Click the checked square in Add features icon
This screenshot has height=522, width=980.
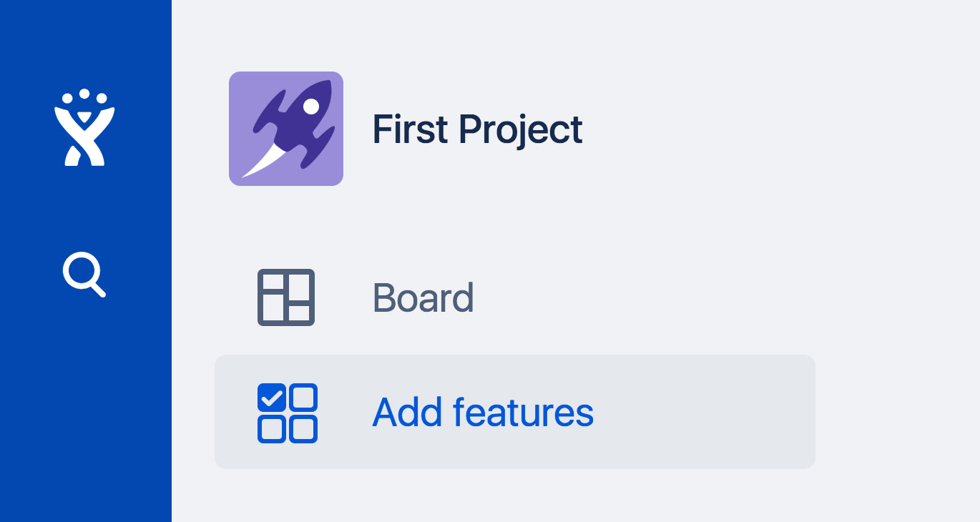(271, 398)
